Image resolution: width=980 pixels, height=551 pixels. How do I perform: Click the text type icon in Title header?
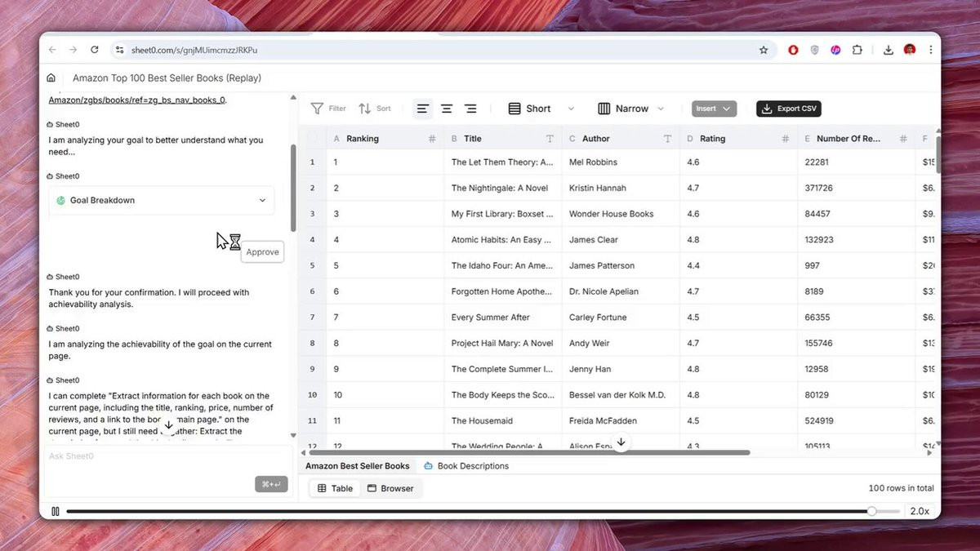(550, 139)
